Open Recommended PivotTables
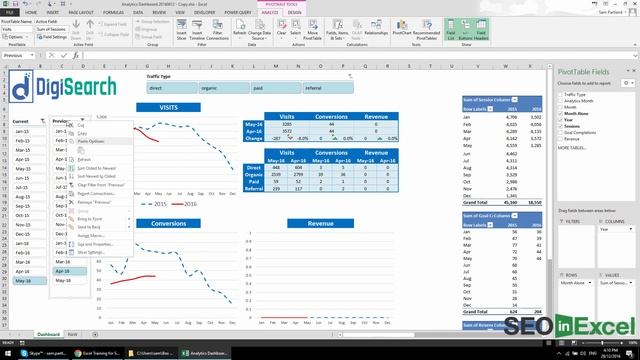640x360 pixels. [x=427, y=29]
